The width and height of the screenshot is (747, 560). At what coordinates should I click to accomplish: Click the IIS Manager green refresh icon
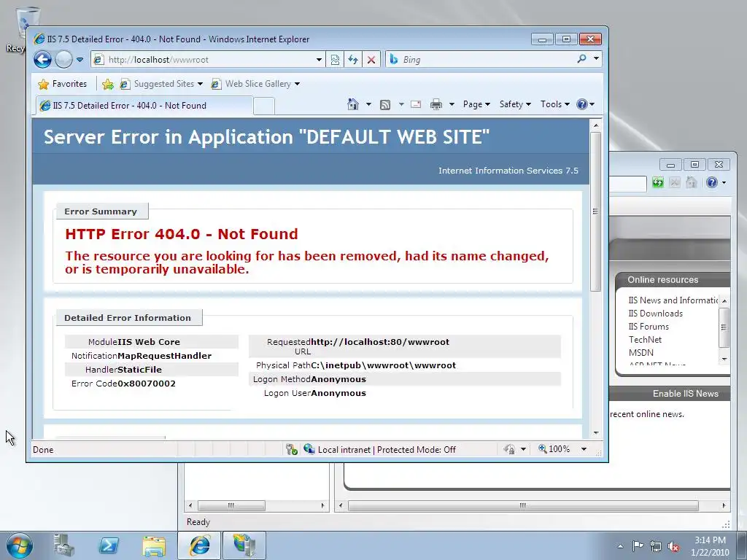coord(658,182)
